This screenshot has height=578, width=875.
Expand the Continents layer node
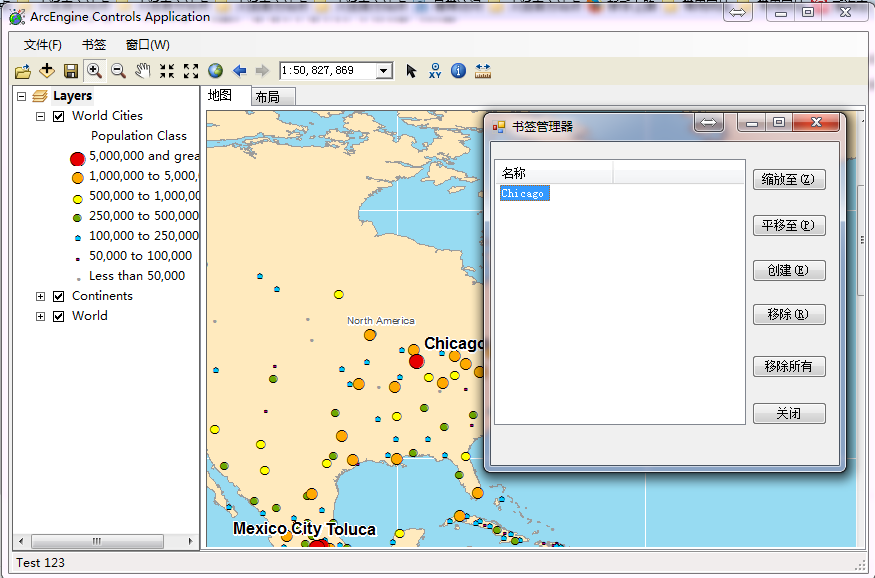[40, 296]
